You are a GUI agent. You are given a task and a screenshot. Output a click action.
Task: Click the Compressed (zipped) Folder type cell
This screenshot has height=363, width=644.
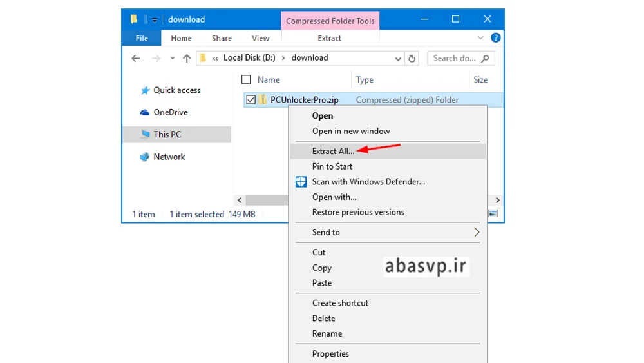coord(407,100)
